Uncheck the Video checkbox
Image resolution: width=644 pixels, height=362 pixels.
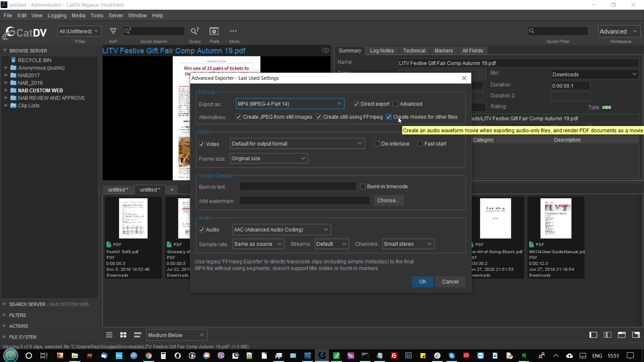(202, 144)
